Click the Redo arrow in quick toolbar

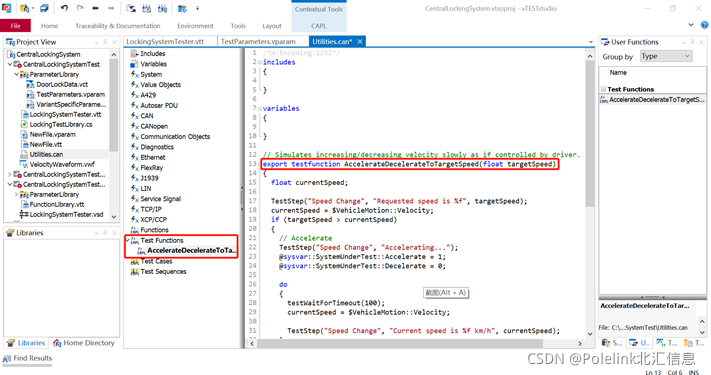80,8
